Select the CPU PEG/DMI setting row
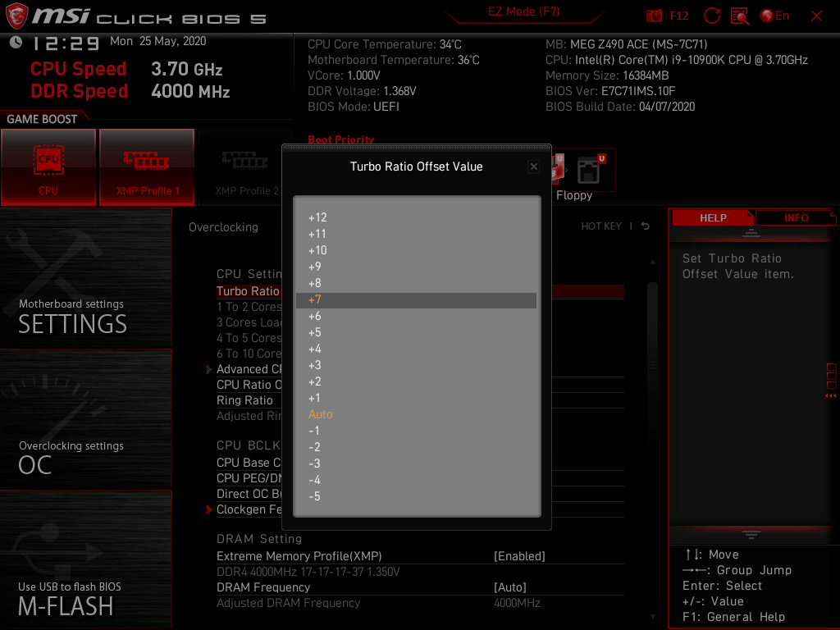840x630 pixels. [x=420, y=478]
